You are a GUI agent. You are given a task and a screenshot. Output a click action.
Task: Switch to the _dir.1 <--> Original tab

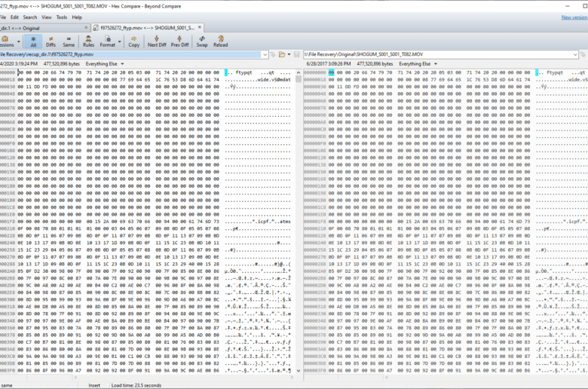[x=41, y=28]
